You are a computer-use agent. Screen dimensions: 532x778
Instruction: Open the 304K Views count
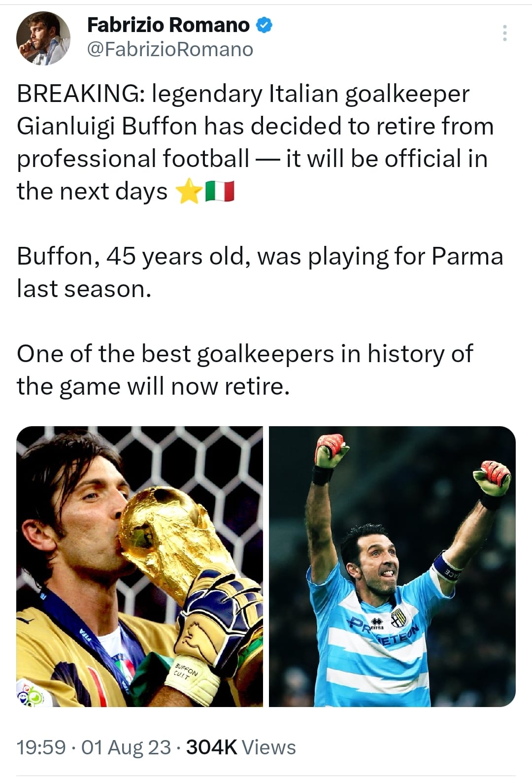click(x=241, y=747)
